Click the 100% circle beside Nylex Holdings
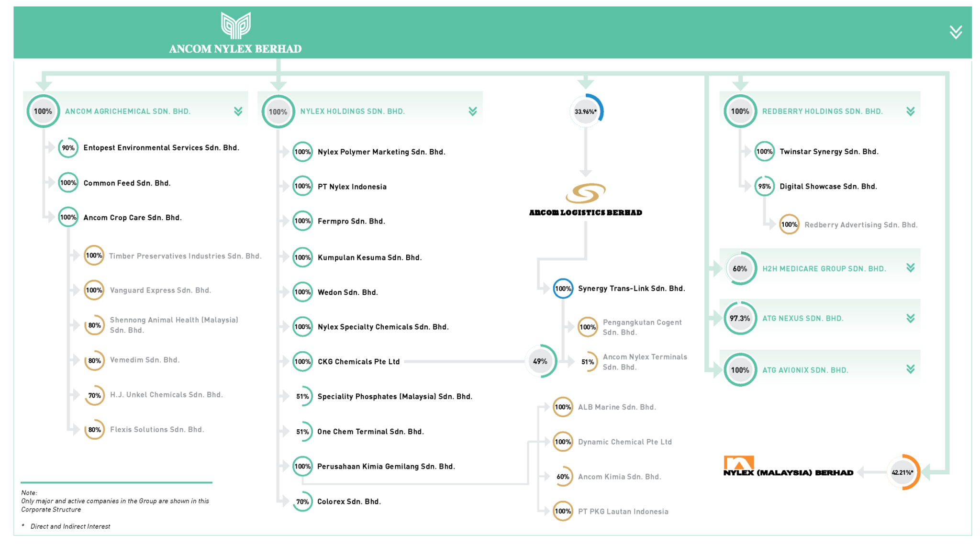The width and height of the screenshot is (980, 546). click(x=278, y=111)
